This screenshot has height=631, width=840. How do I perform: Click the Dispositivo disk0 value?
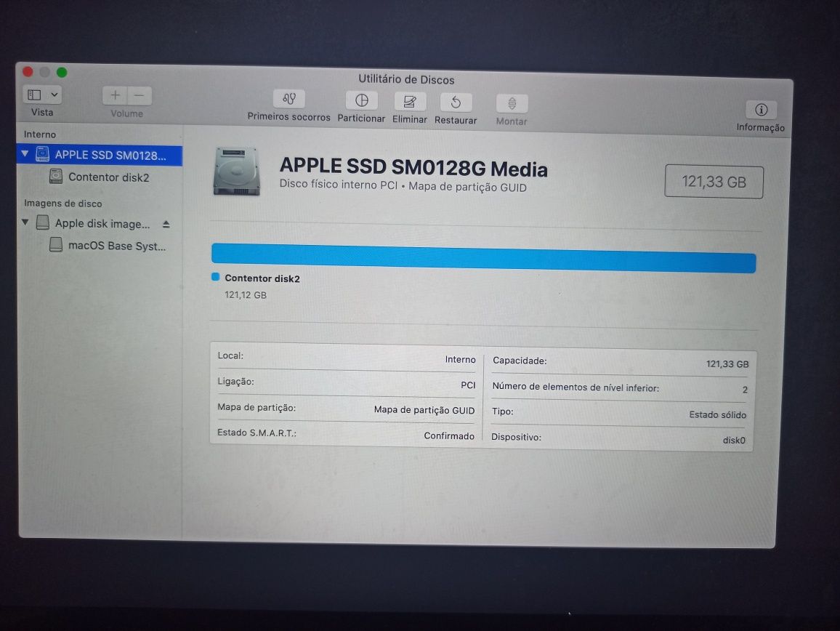click(x=734, y=440)
